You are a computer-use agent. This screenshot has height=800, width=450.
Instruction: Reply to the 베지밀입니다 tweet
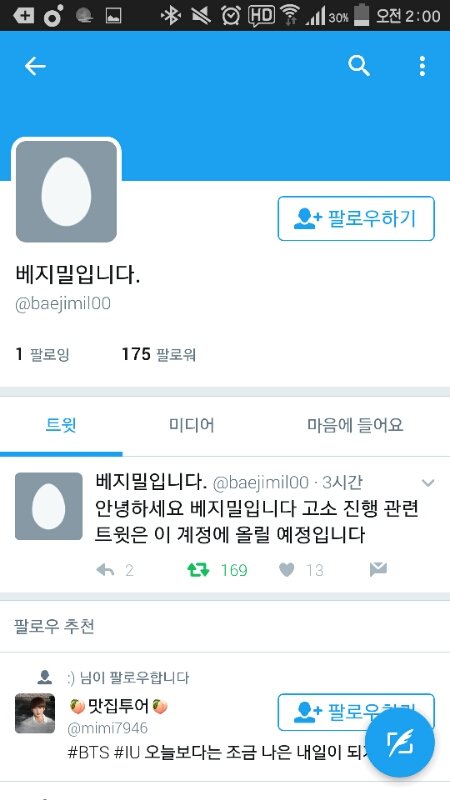[105, 570]
